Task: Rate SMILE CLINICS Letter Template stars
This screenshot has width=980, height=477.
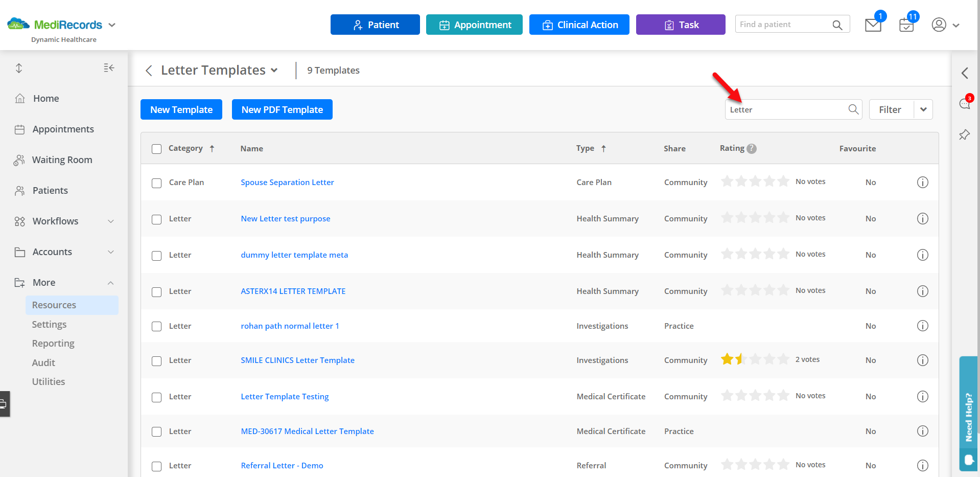Action: pyautogui.click(x=755, y=359)
